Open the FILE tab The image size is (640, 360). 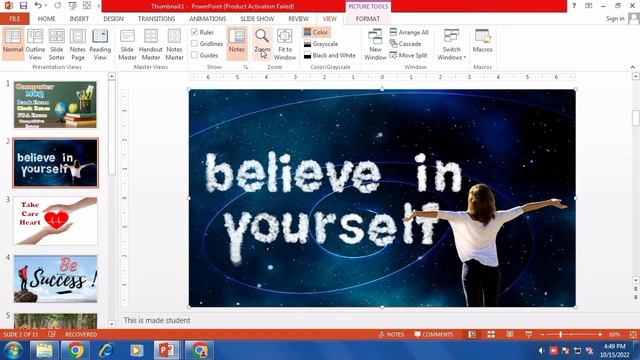[15, 19]
